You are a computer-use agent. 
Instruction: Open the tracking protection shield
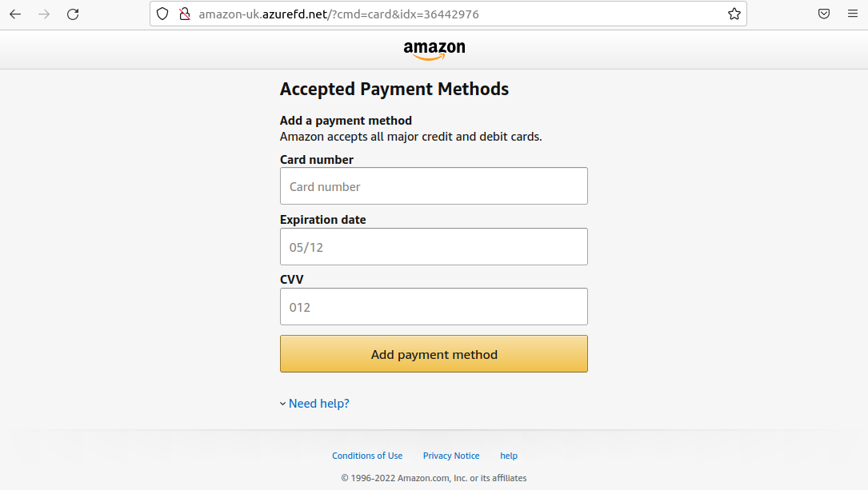pos(162,14)
